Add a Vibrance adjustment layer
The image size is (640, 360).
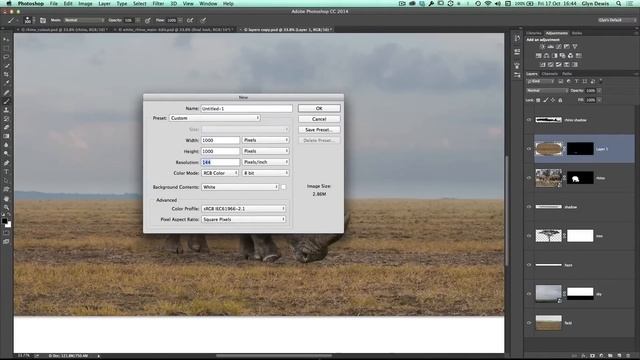(x=575, y=47)
